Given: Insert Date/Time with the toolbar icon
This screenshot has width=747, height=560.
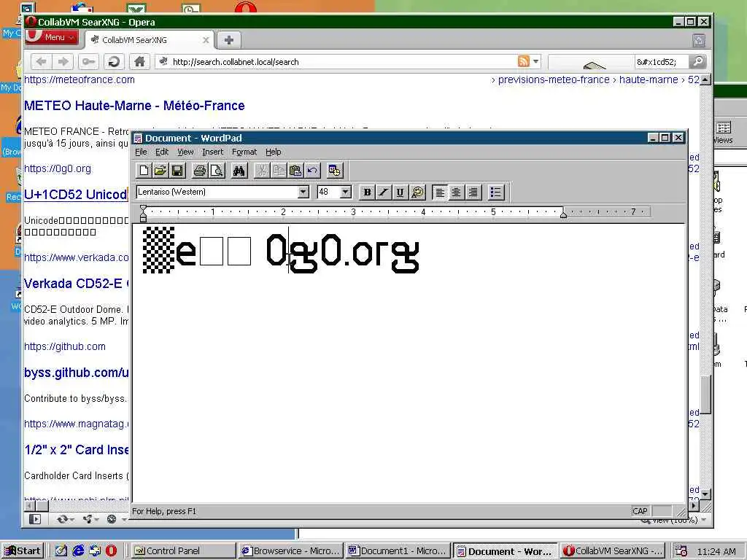Looking at the screenshot, I should point(334,171).
